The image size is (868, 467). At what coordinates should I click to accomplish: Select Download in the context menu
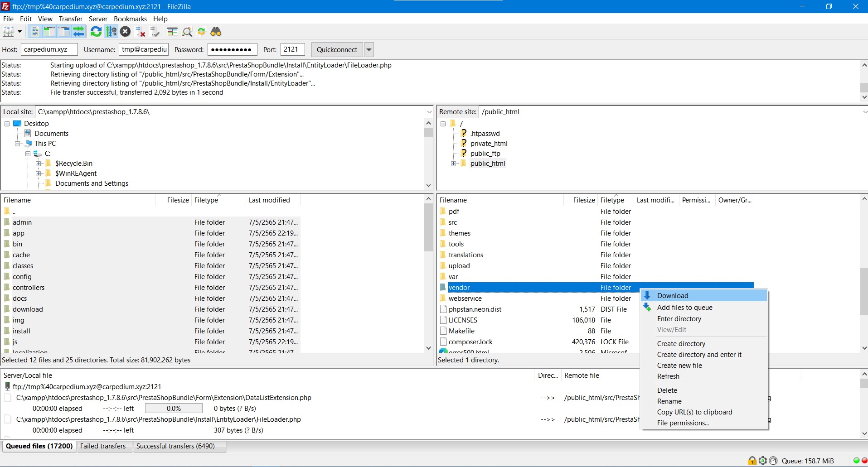(673, 296)
